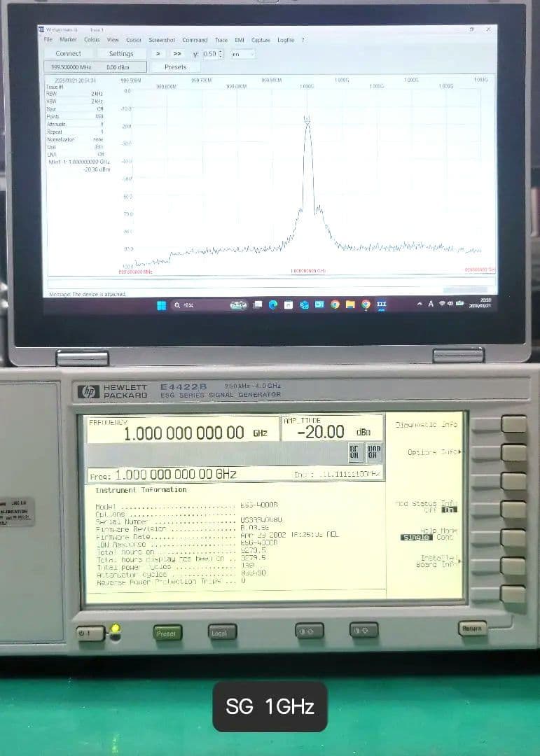The width and height of the screenshot is (540, 756).
Task: Select the Attenuate row in side panel
Action: tap(75, 124)
